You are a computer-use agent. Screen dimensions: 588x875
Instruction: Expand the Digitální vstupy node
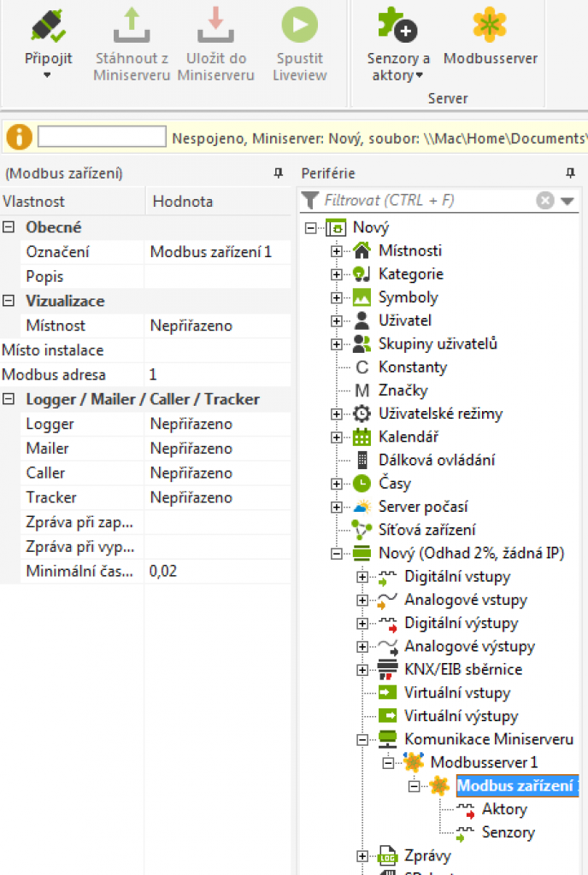click(362, 577)
